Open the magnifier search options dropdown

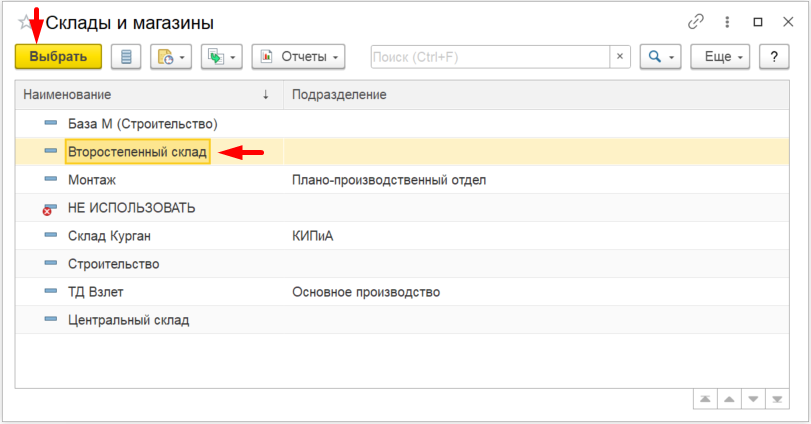pyautogui.click(x=660, y=56)
